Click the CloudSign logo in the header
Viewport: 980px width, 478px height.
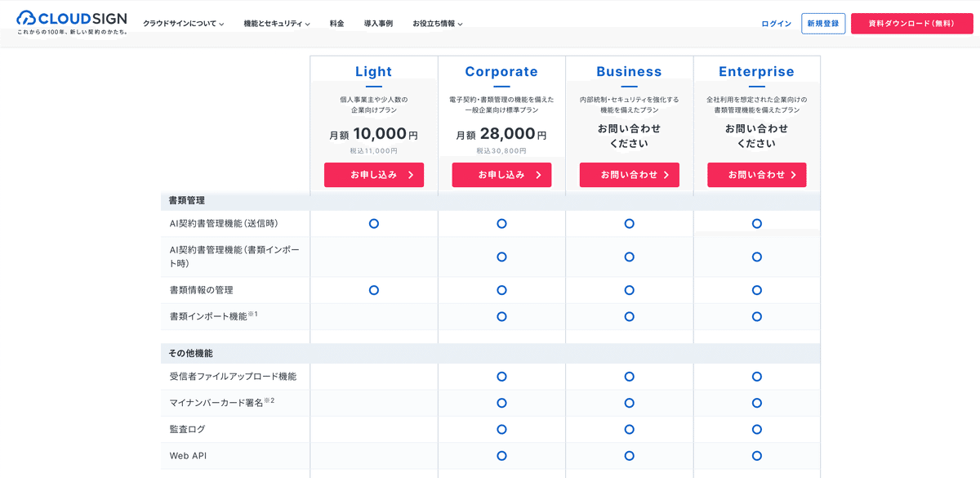click(72, 22)
